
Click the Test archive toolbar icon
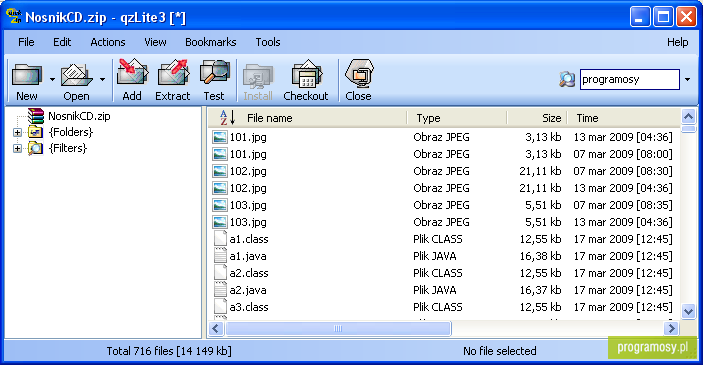click(x=214, y=73)
